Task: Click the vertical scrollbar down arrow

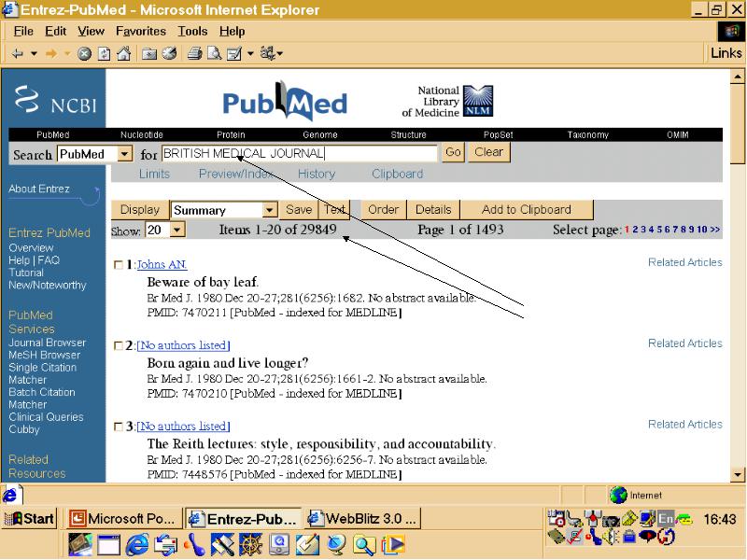Action: point(737,475)
